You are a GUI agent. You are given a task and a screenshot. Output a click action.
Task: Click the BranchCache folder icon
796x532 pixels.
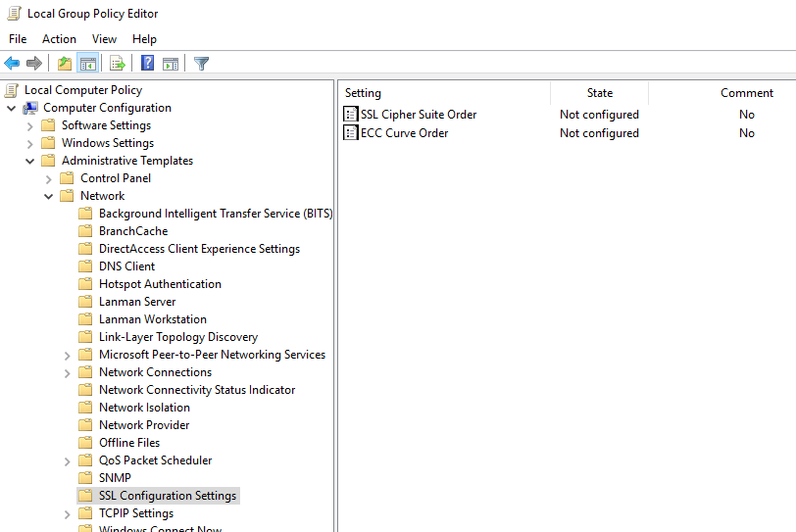(85, 231)
